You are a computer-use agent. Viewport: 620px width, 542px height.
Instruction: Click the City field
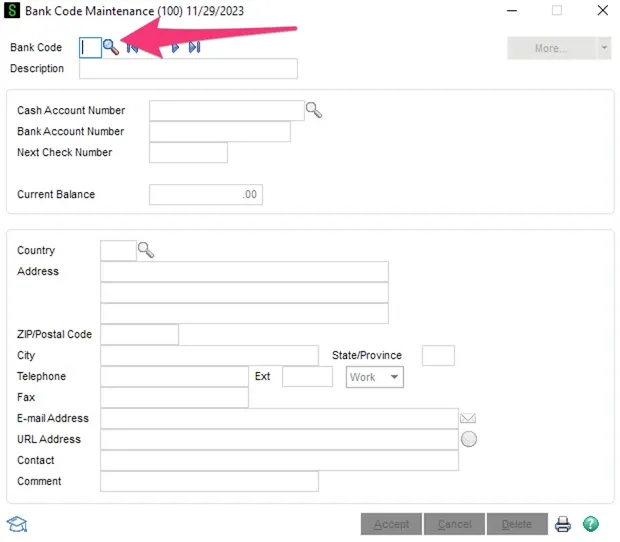[x=209, y=355]
